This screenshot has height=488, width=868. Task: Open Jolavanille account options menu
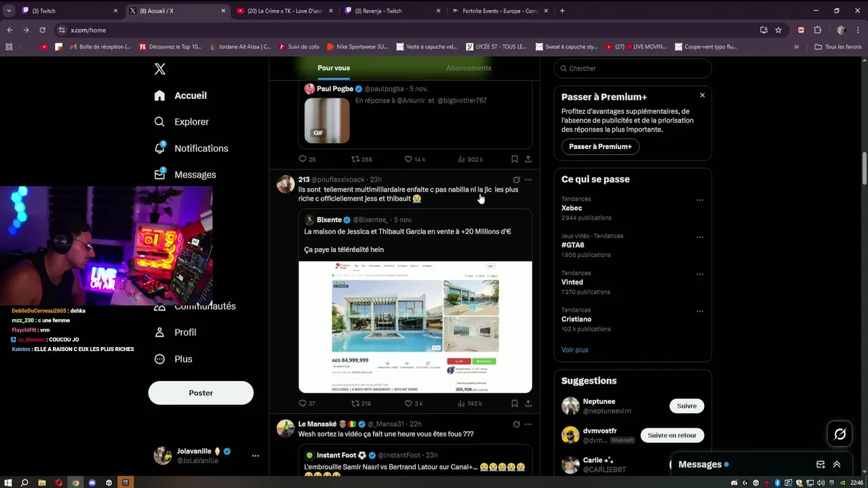click(255, 455)
